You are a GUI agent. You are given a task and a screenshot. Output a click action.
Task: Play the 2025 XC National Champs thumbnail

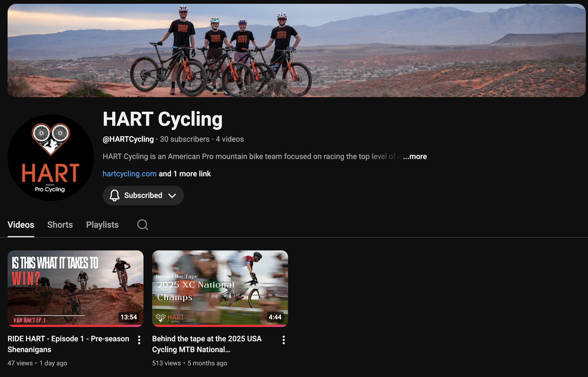pyautogui.click(x=220, y=287)
